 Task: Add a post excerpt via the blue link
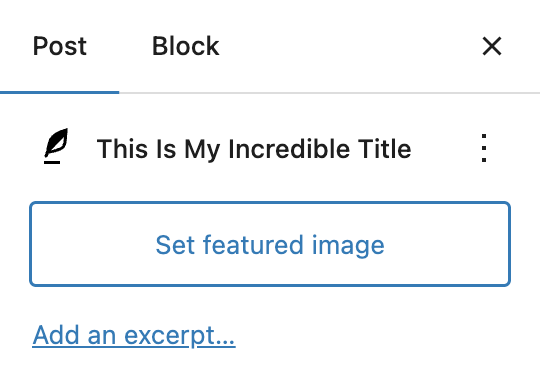pyautogui.click(x=134, y=335)
